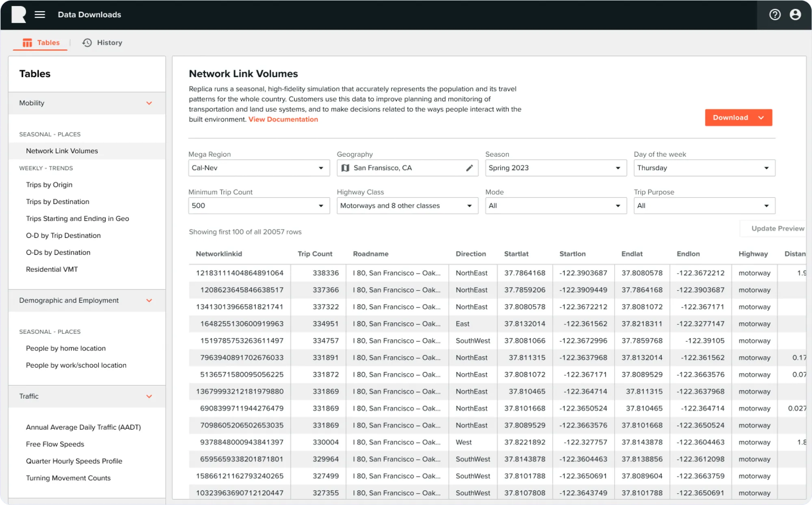The image size is (812, 505).
Task: Click the Endlat column header
Action: point(632,254)
